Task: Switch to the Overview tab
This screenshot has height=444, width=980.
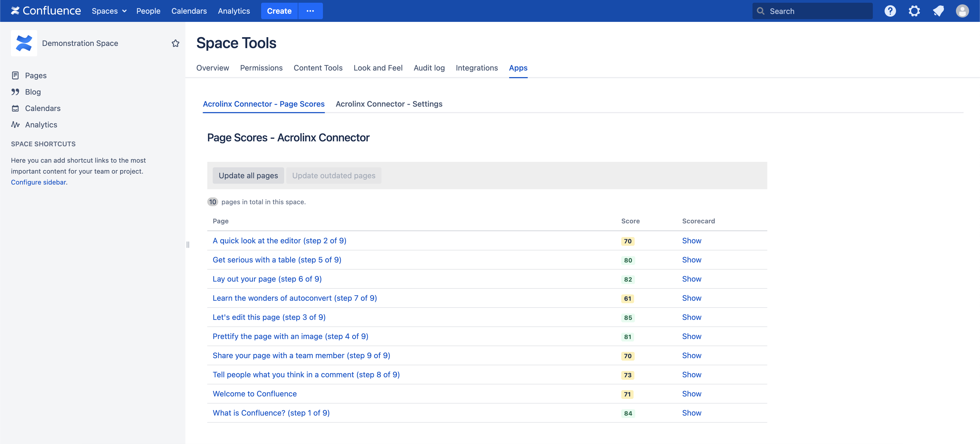Action: click(x=213, y=68)
